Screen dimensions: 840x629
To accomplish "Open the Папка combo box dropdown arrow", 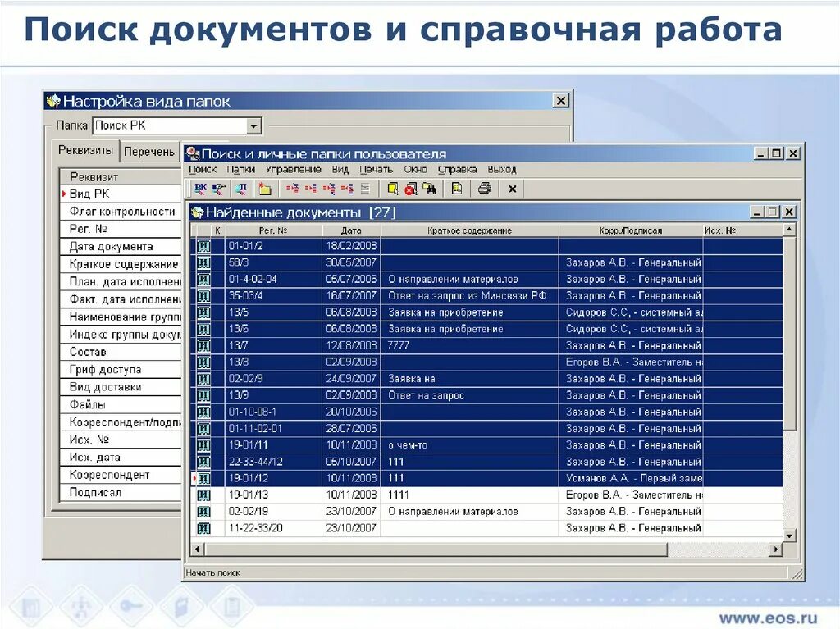I will [253, 126].
